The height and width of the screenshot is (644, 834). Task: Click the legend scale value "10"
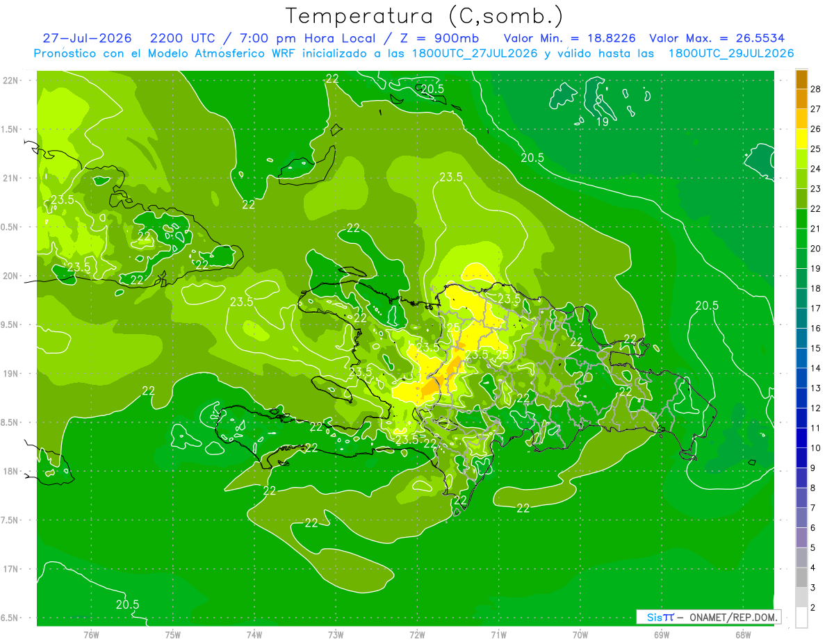816,447
